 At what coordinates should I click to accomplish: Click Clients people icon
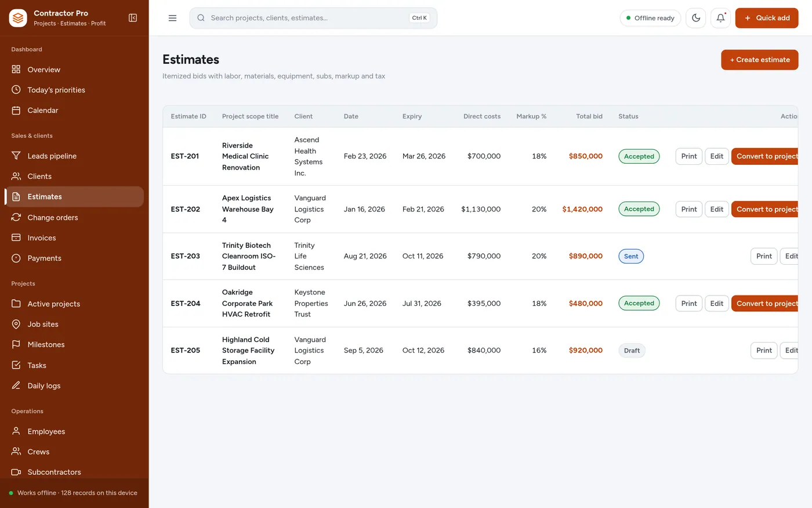coord(16,176)
